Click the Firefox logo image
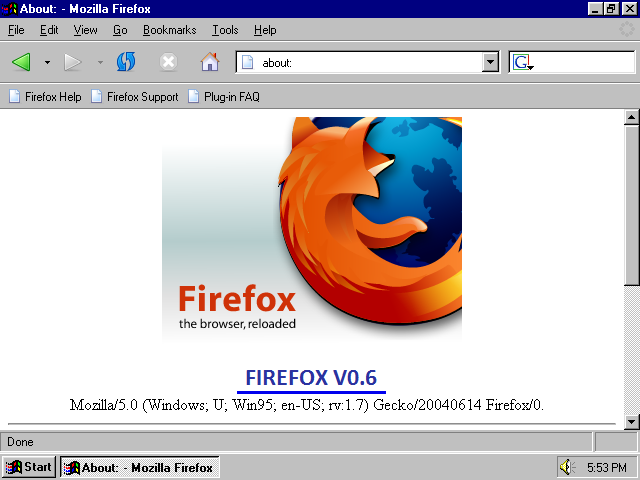The image size is (640, 480). point(312,228)
